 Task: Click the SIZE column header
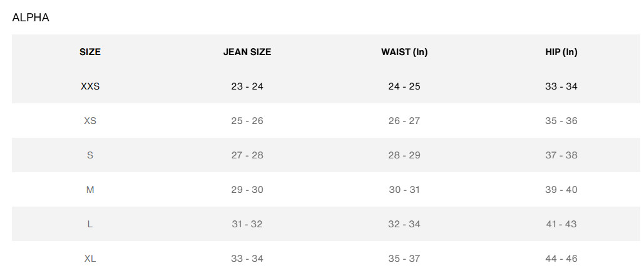90,52
